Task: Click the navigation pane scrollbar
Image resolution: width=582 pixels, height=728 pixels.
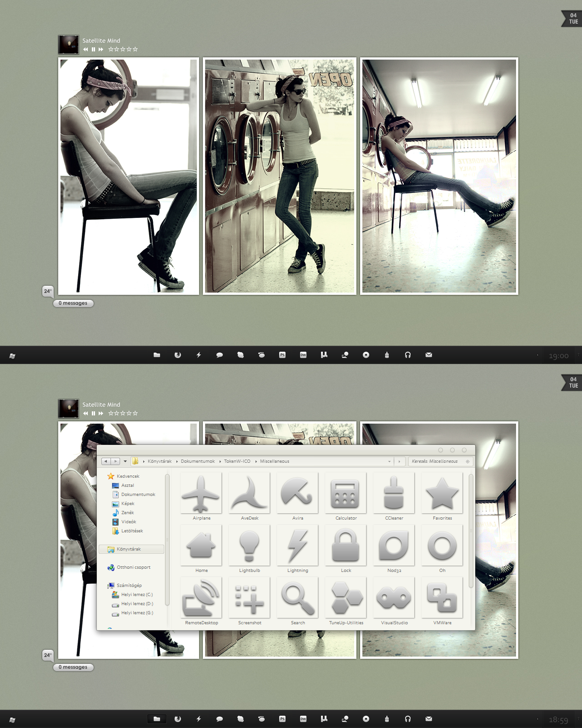Action: tap(167, 540)
